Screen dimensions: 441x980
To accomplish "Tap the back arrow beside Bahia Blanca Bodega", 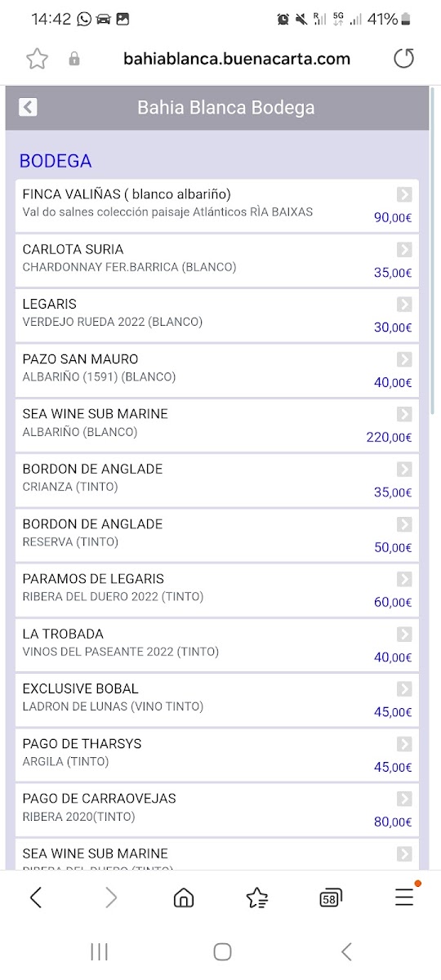I will point(29,107).
